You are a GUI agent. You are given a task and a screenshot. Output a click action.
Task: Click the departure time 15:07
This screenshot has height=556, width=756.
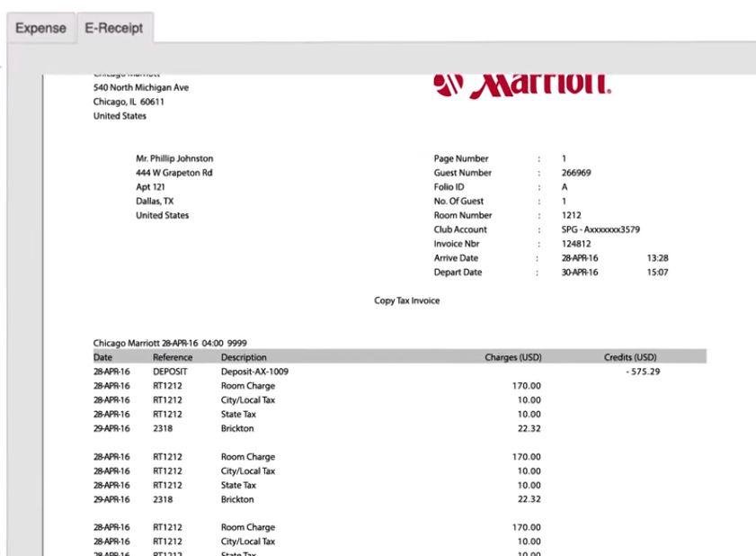pos(658,273)
